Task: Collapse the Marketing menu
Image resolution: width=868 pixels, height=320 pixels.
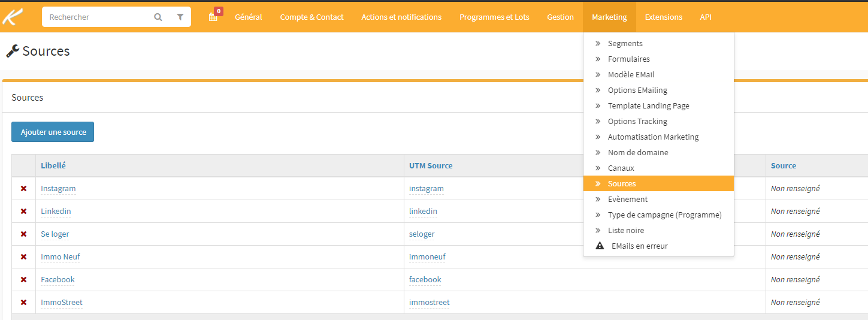Action: tap(609, 17)
